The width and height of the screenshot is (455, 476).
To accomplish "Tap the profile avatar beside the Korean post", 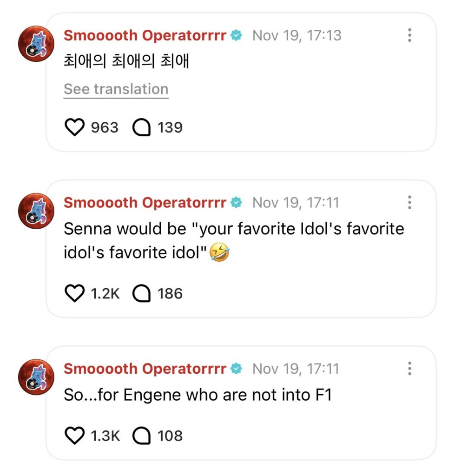I will pyautogui.click(x=36, y=44).
